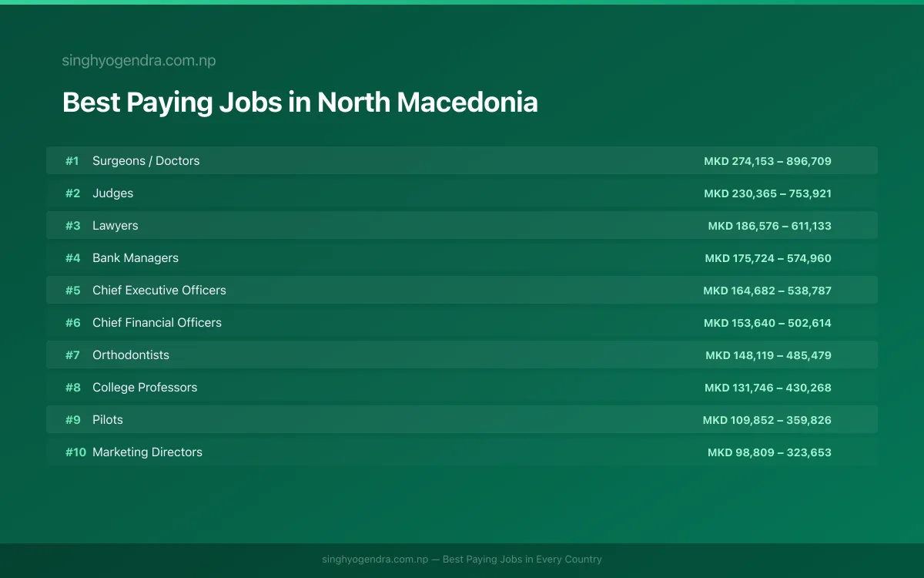The width and height of the screenshot is (924, 578).
Task: Select the Chief Executive Officers job name
Action: pyautogui.click(x=159, y=291)
